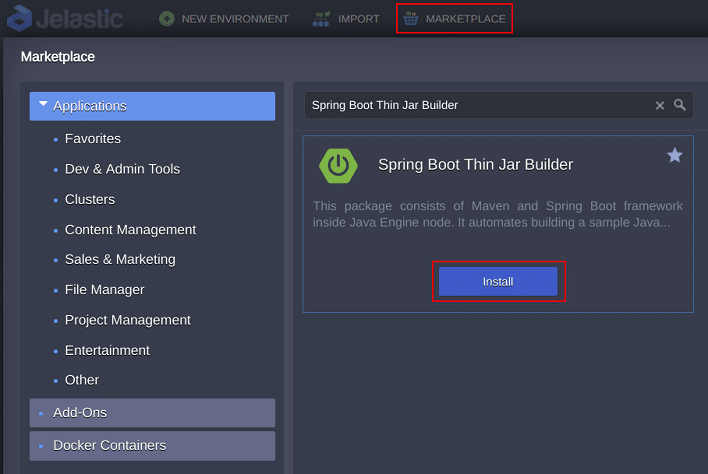
Task: Click the search magnifier icon
Action: pos(680,105)
